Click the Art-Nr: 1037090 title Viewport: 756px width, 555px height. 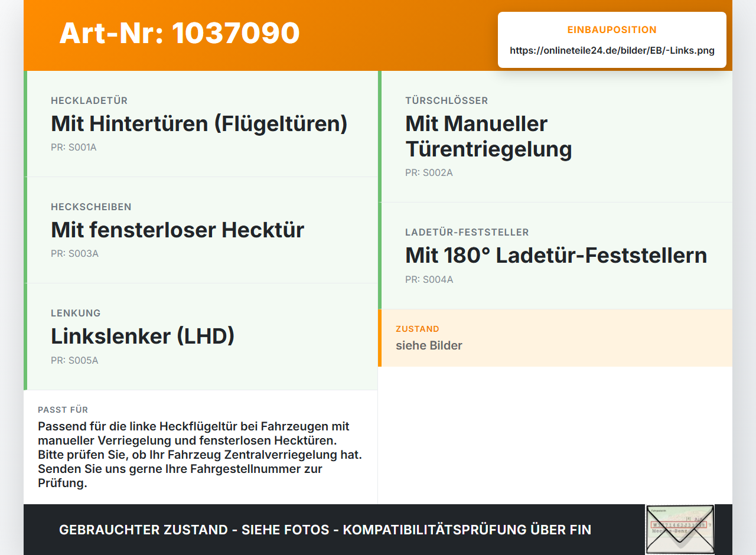click(180, 33)
